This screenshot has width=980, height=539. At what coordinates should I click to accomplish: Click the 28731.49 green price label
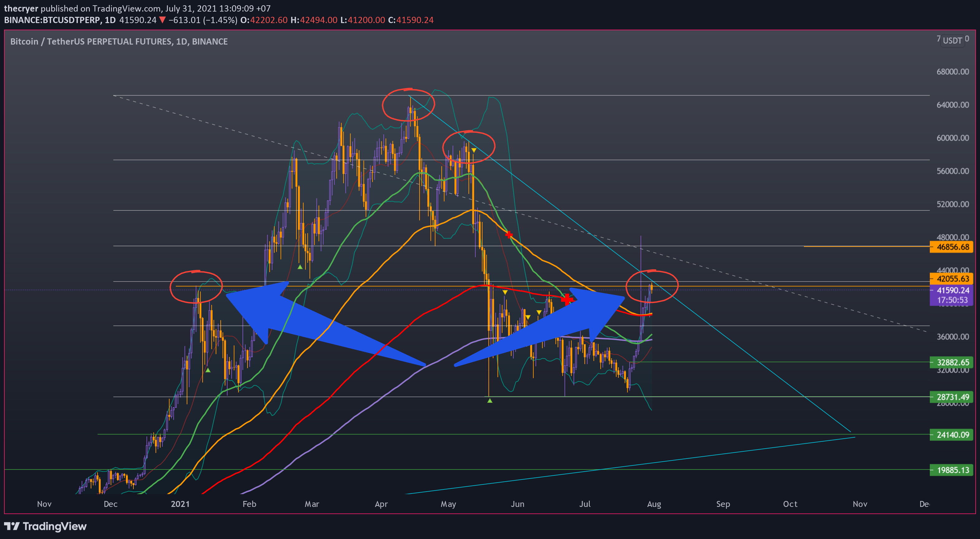coord(951,397)
